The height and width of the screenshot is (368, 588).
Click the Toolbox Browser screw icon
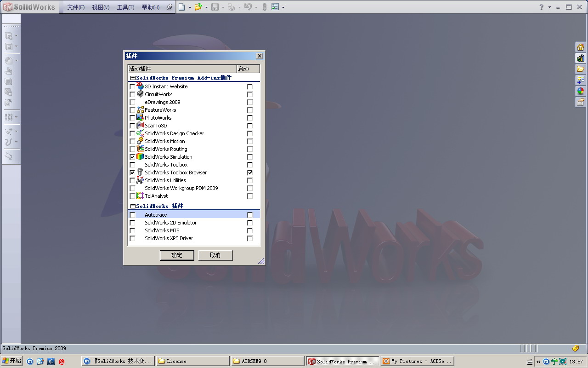coord(140,172)
